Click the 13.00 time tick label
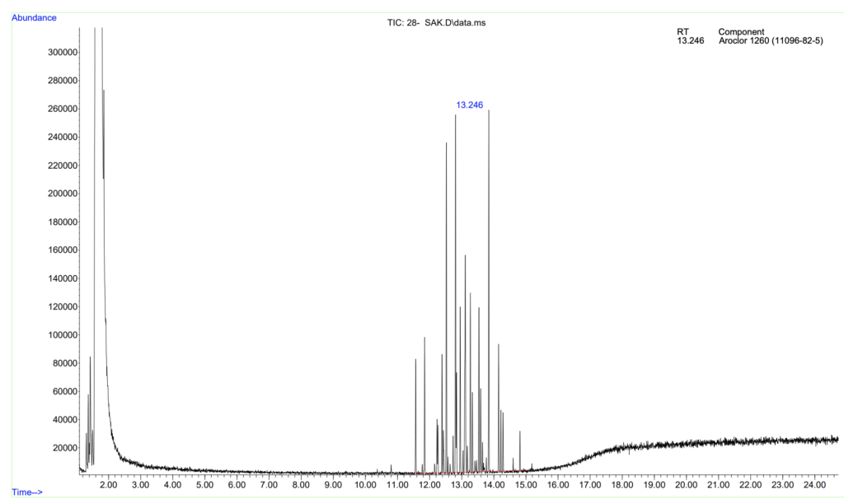 click(462, 484)
